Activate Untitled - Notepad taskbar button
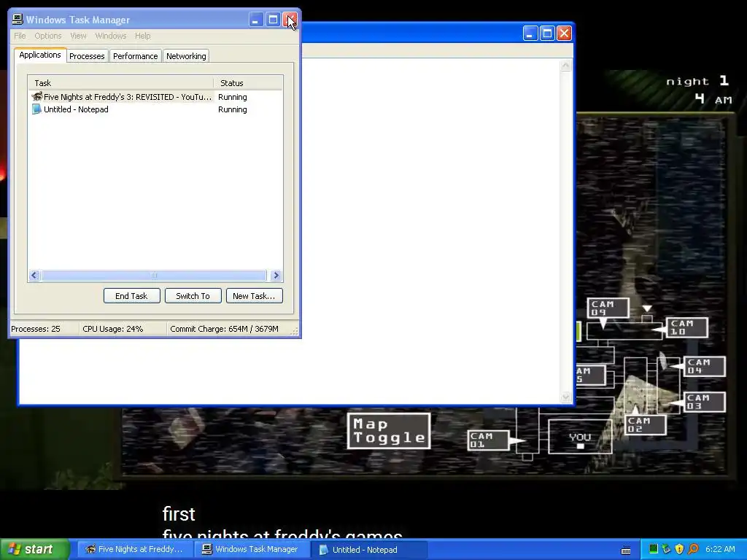This screenshot has height=560, width=747. (368, 549)
